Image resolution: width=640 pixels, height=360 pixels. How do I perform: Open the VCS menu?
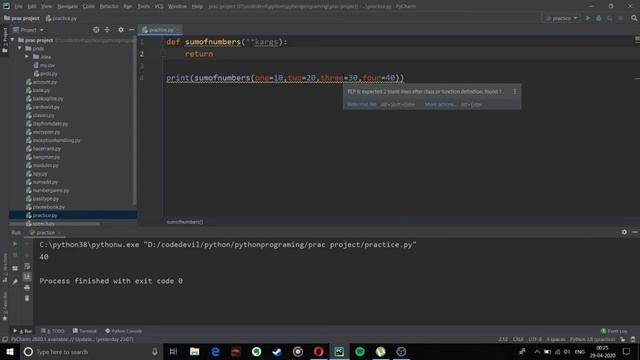159,6
